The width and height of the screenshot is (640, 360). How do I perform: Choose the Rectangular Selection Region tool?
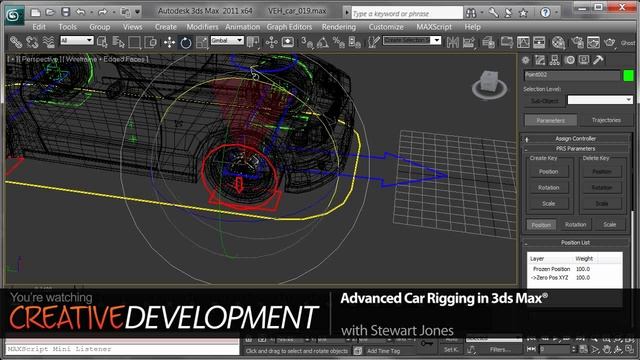134,42
